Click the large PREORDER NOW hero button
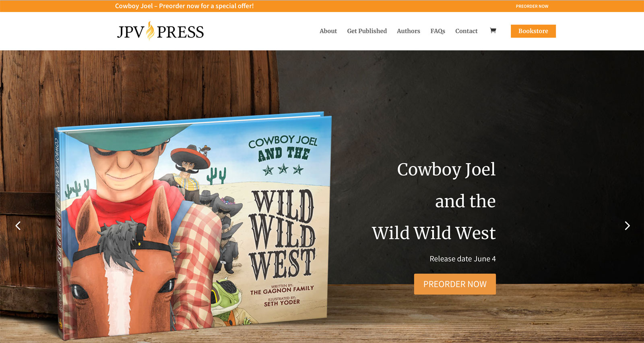The height and width of the screenshot is (343, 644). pos(455,284)
